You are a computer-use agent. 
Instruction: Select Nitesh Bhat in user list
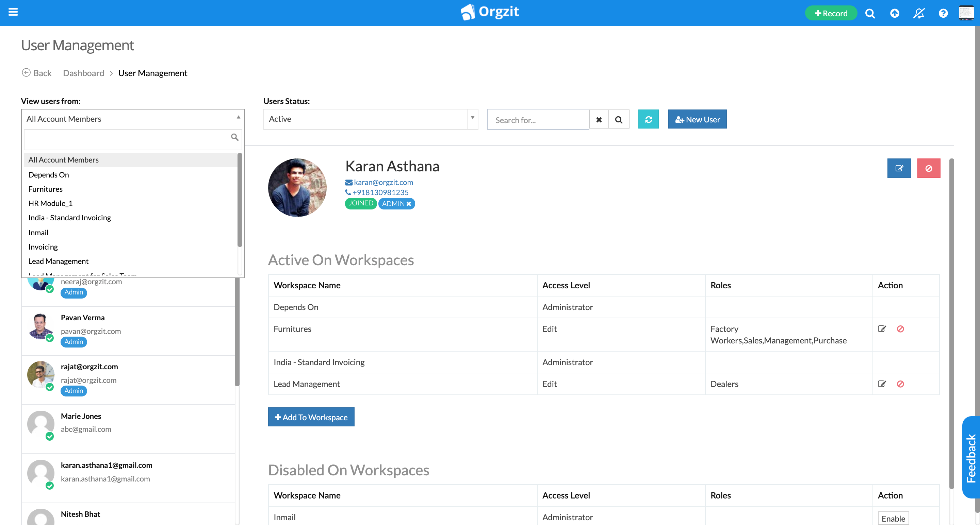pyautogui.click(x=128, y=514)
